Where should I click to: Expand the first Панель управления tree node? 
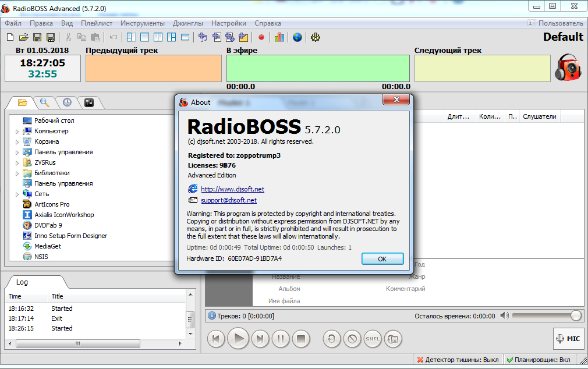tap(17, 152)
